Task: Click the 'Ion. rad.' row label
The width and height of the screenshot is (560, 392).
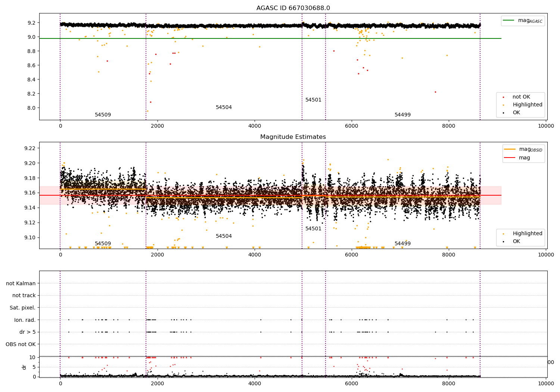Action: click(25, 320)
